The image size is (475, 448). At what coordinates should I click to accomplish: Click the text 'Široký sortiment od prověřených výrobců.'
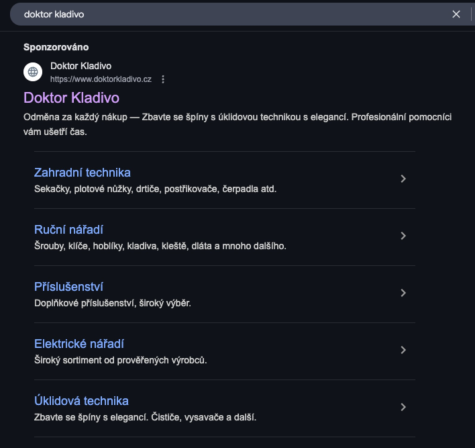[x=120, y=360]
